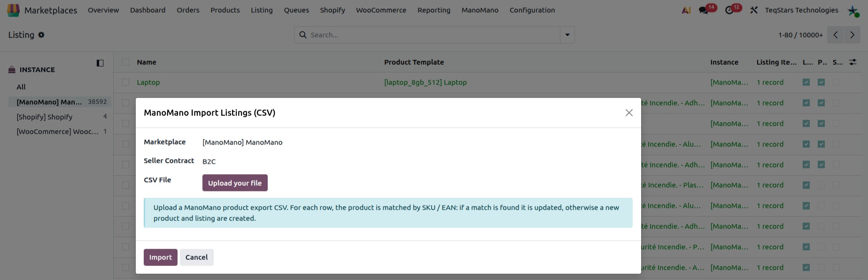Image resolution: width=868 pixels, height=280 pixels.
Task: Sort by Listing Items column header
Action: [776, 62]
